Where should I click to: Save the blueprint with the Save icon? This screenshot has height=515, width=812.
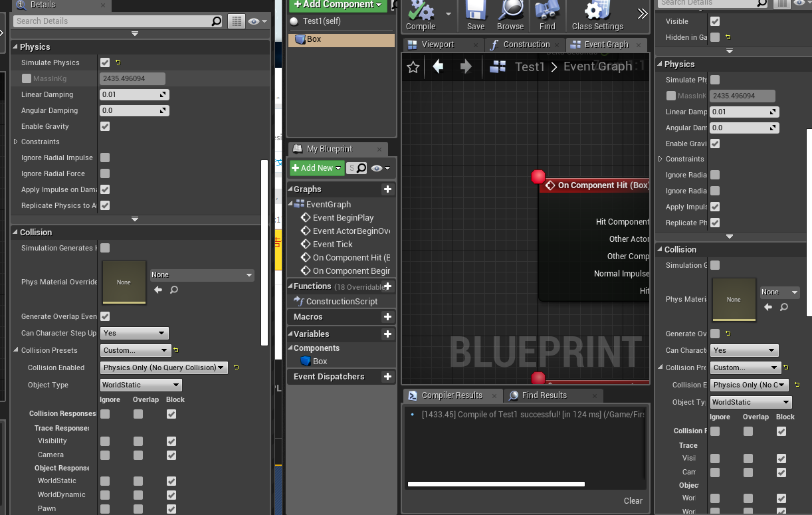(475, 16)
